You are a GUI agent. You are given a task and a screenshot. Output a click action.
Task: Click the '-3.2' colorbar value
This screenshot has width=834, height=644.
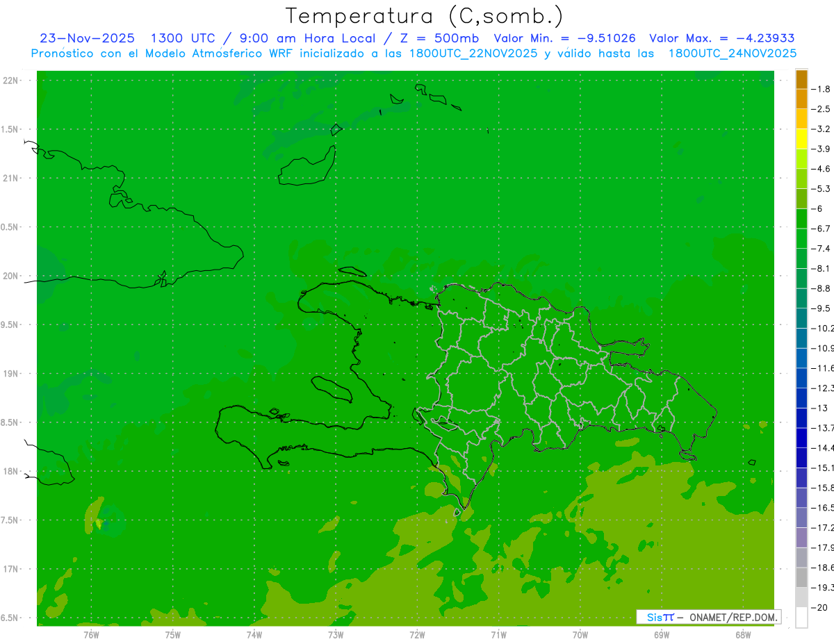[821, 129]
